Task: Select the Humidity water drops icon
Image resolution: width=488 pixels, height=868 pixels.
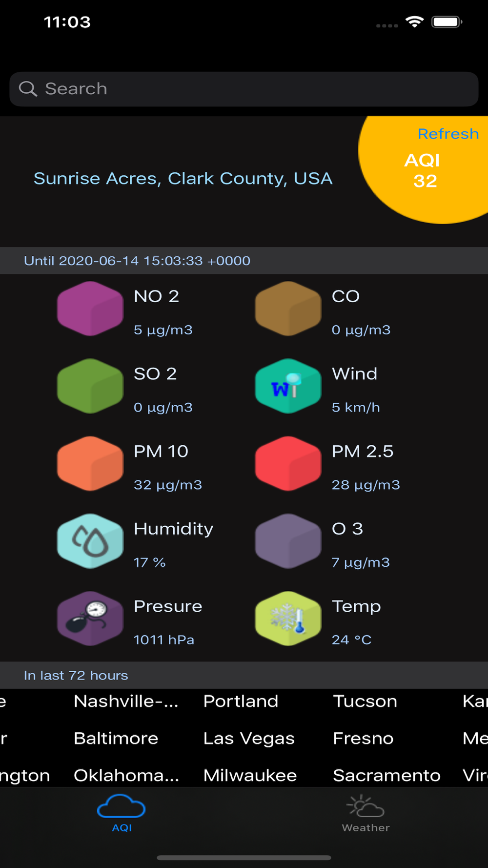Action: click(90, 541)
